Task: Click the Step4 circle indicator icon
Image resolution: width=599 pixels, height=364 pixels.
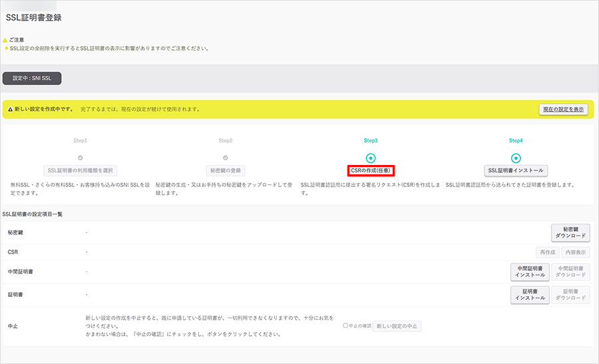Action: click(516, 158)
